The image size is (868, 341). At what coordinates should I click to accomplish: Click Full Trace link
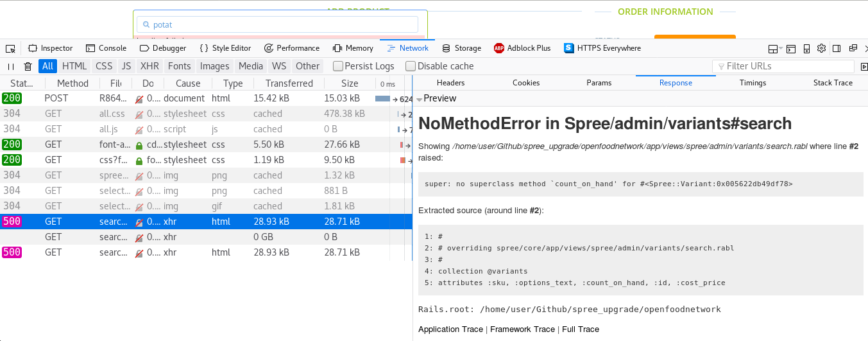coord(581,329)
